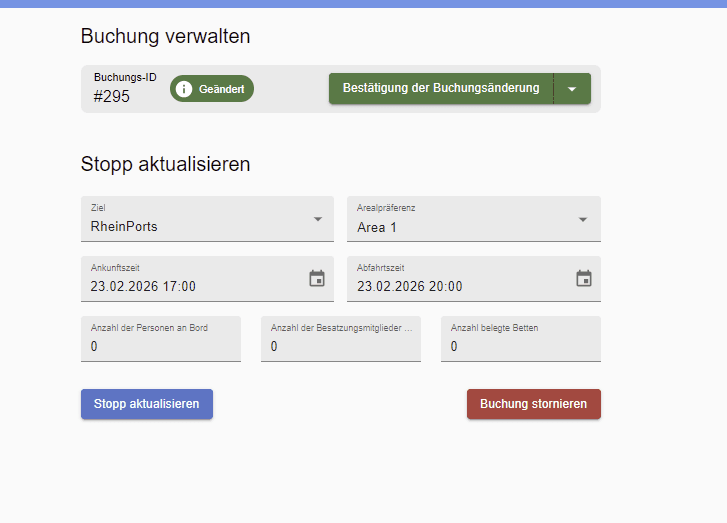The height and width of the screenshot is (523, 727).
Task: Click Bestätigung der Buchungsänderung button
Action: click(441, 89)
